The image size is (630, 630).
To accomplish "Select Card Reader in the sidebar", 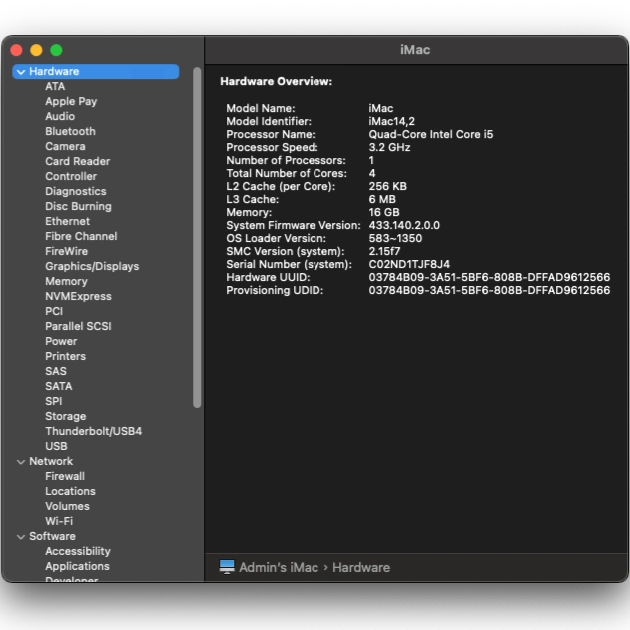I will [78, 161].
